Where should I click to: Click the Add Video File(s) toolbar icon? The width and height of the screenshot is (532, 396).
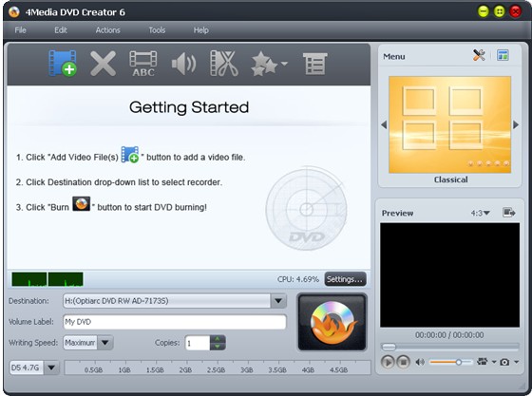click(63, 64)
